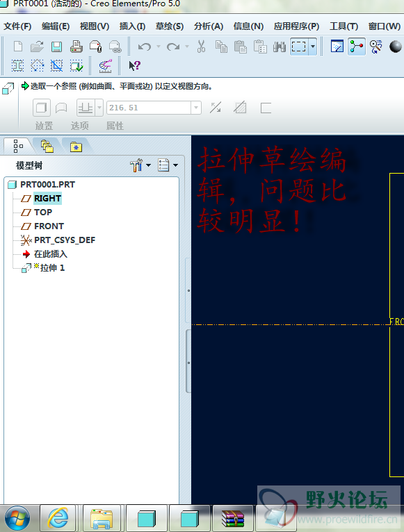404x532 pixels.
Task: Open the depth option dropdown arrow
Action: pos(99,108)
